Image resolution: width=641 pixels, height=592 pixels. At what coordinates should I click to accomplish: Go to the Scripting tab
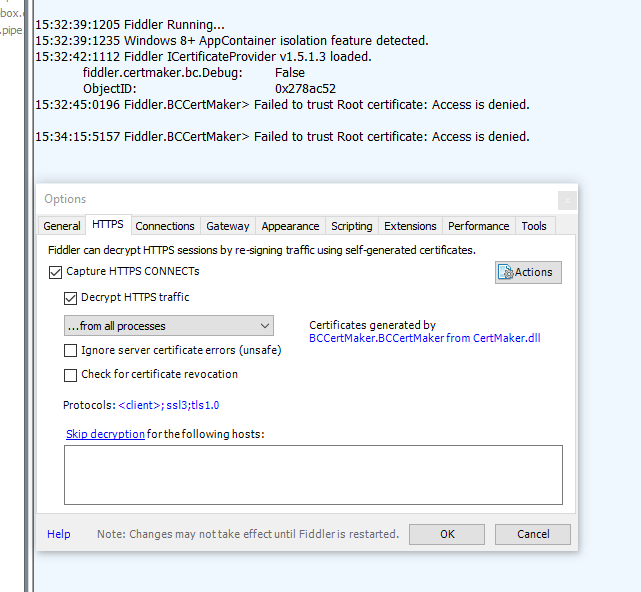coord(352,226)
